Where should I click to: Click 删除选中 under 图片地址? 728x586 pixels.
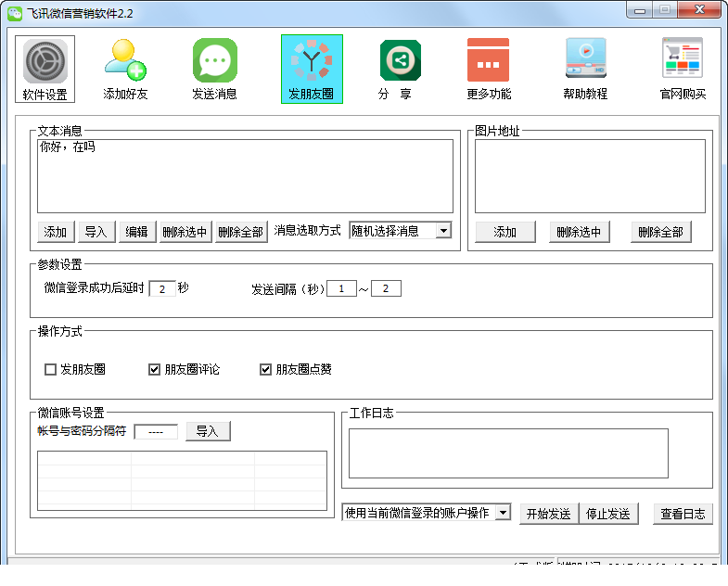(580, 232)
